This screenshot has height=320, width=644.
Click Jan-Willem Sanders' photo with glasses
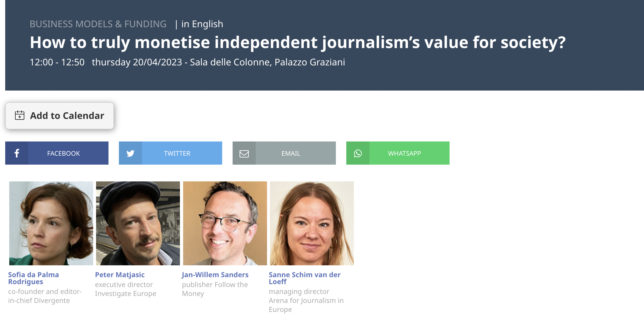point(225,223)
